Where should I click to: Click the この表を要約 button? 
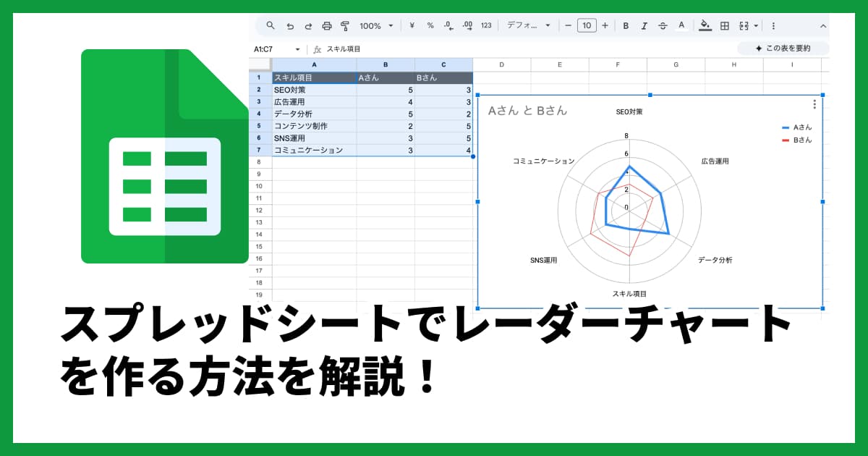[x=783, y=48]
